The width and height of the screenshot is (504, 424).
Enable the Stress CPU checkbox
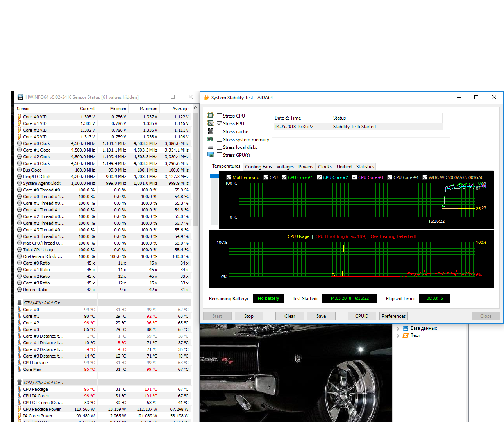point(220,116)
